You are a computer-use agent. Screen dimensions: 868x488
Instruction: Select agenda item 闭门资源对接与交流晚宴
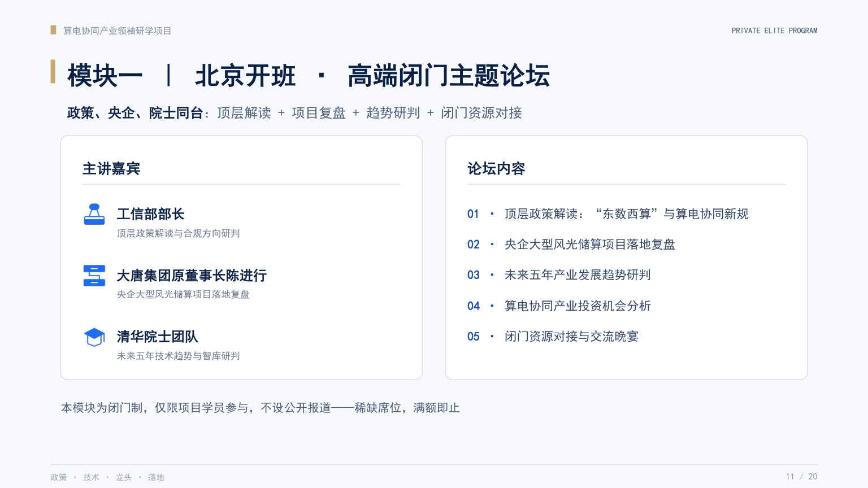pyautogui.click(x=571, y=337)
